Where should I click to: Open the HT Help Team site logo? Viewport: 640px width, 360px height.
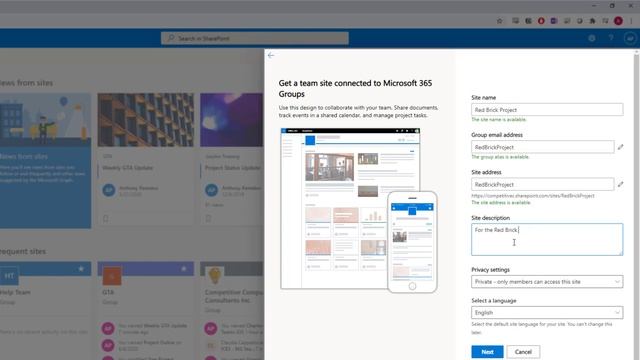9,276
